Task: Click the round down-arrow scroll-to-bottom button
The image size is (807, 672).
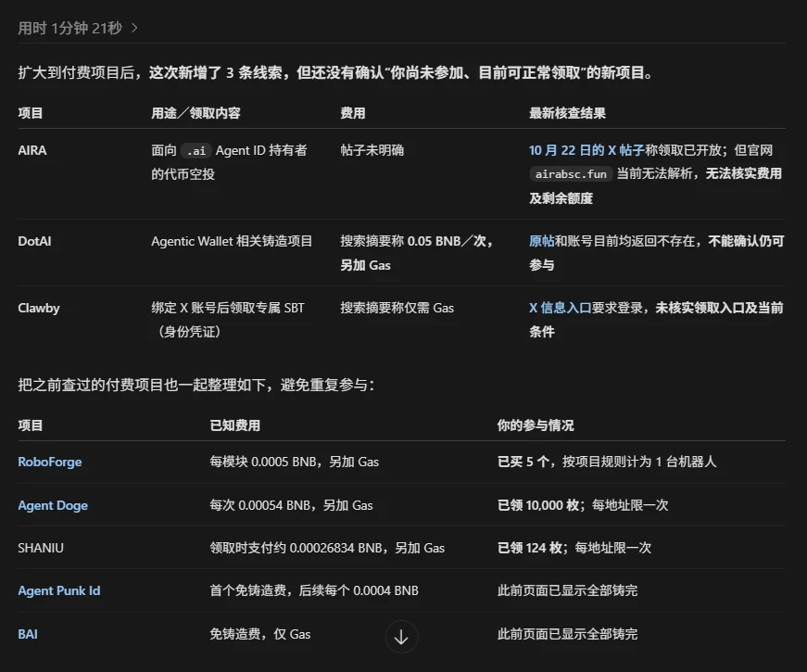Action: [401, 637]
